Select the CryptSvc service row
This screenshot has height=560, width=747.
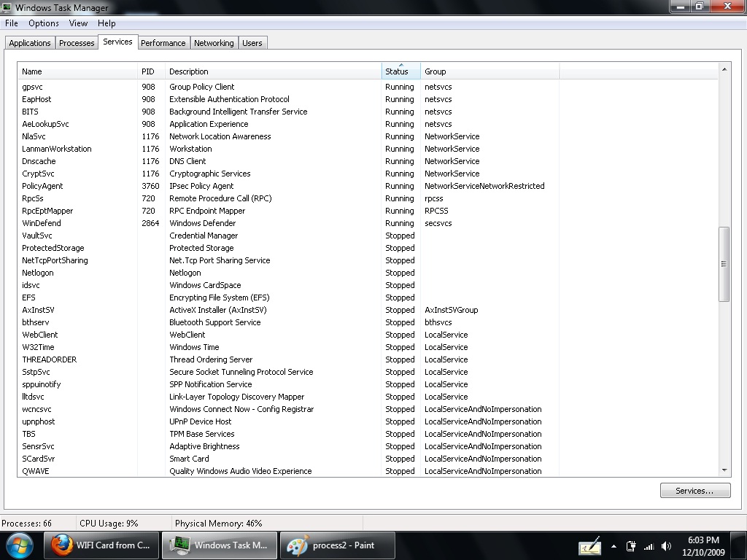(x=368, y=174)
